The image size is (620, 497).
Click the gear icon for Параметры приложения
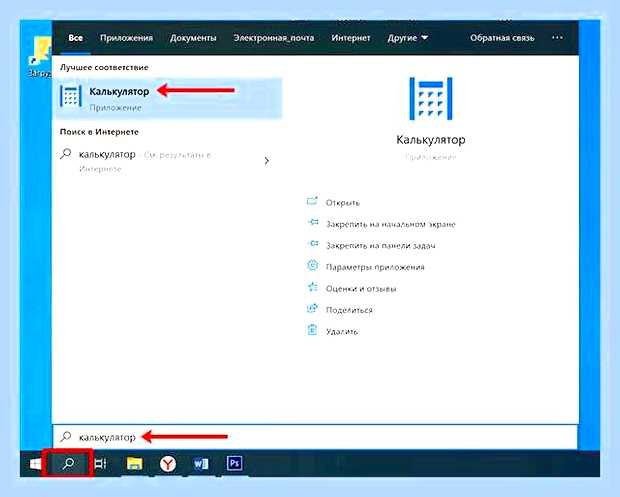pyautogui.click(x=312, y=265)
